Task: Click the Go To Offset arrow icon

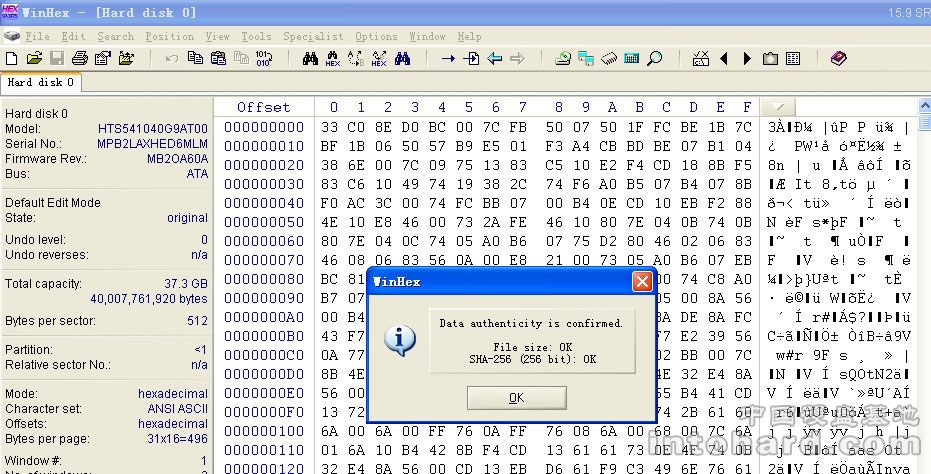Action: point(448,59)
